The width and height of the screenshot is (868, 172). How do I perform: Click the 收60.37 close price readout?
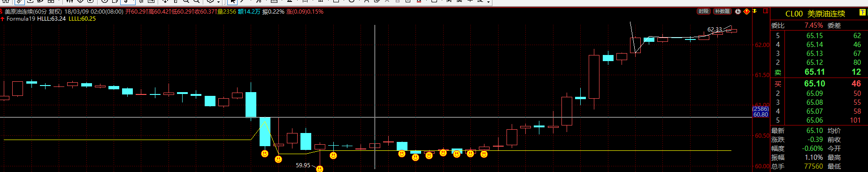(x=206, y=11)
